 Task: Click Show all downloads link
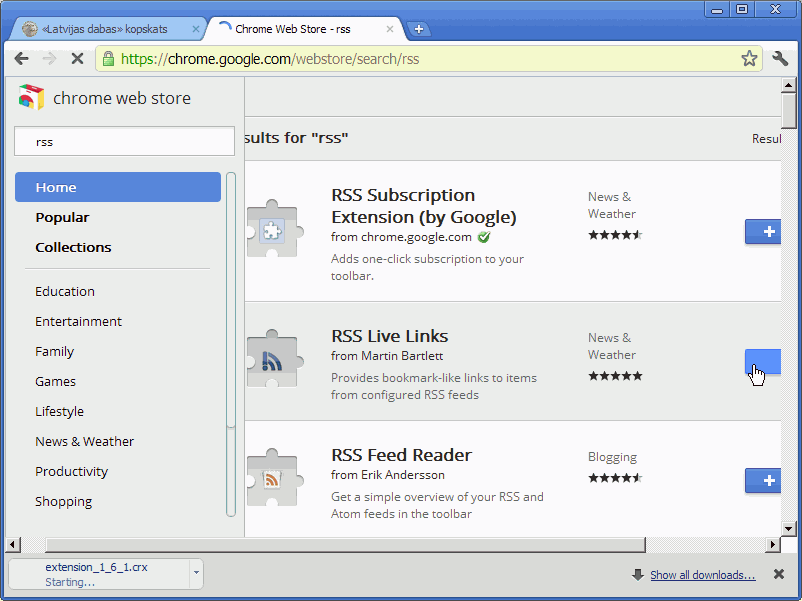[703, 575]
